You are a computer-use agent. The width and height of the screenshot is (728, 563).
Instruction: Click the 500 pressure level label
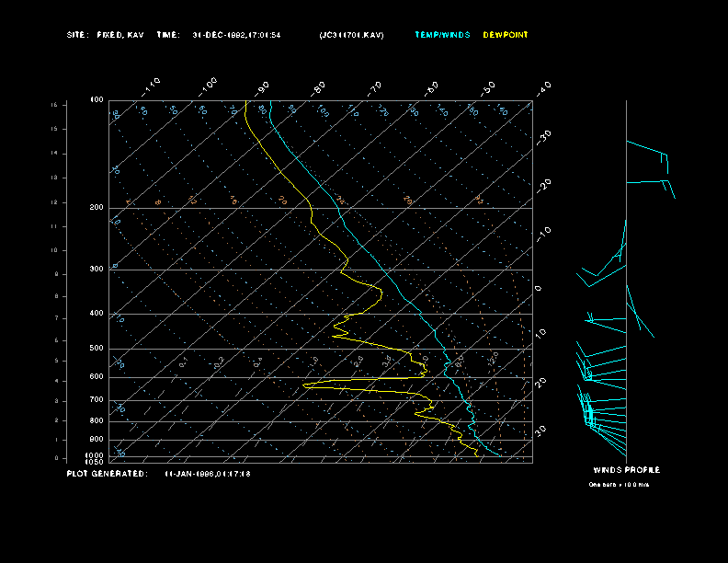(97, 349)
